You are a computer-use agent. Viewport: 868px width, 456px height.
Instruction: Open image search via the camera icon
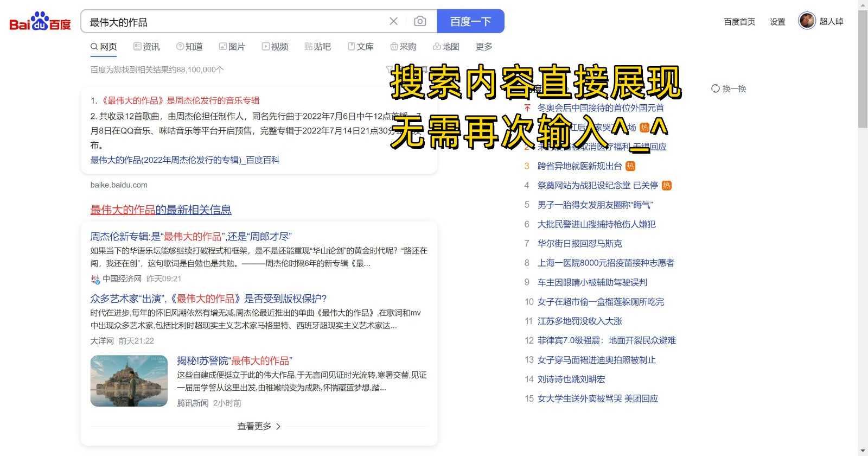point(420,21)
